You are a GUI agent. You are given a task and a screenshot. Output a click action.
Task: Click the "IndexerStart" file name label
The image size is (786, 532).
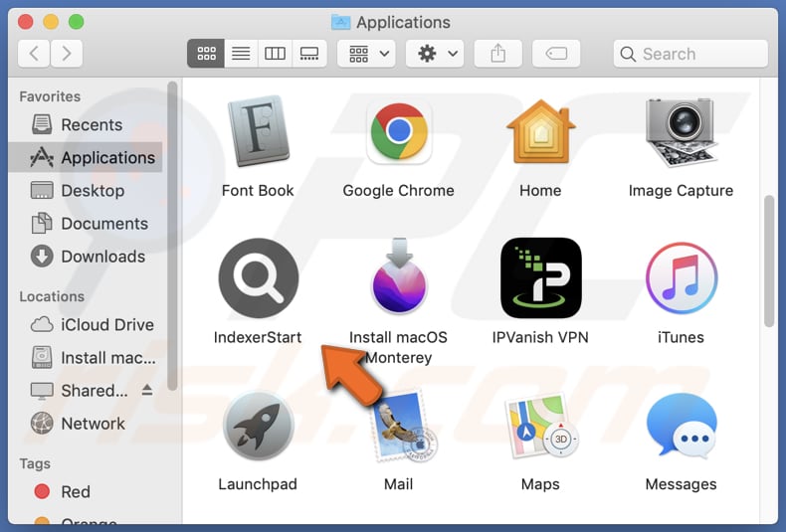point(258,338)
